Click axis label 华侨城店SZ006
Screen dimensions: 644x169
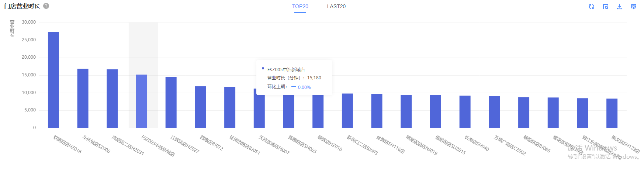click(x=96, y=144)
